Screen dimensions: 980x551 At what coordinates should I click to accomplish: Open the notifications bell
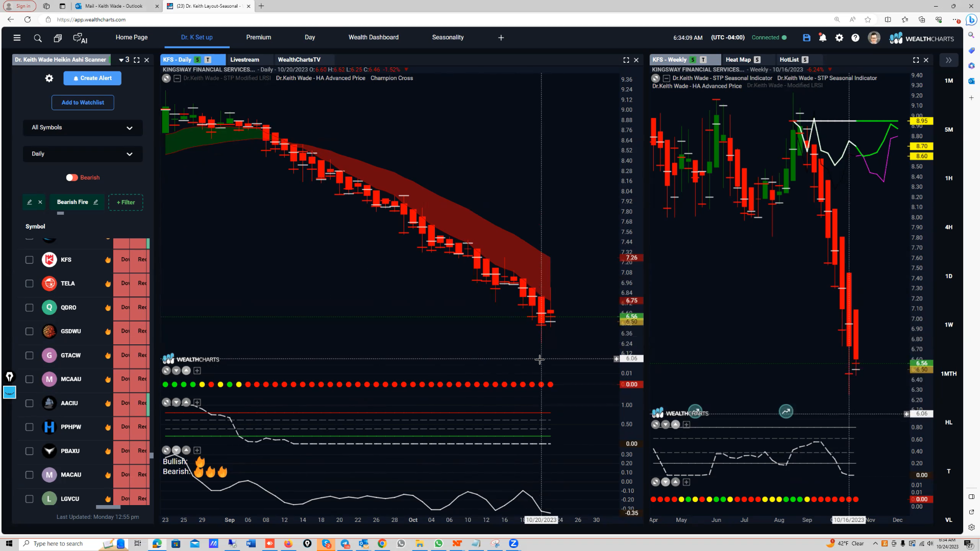click(823, 38)
